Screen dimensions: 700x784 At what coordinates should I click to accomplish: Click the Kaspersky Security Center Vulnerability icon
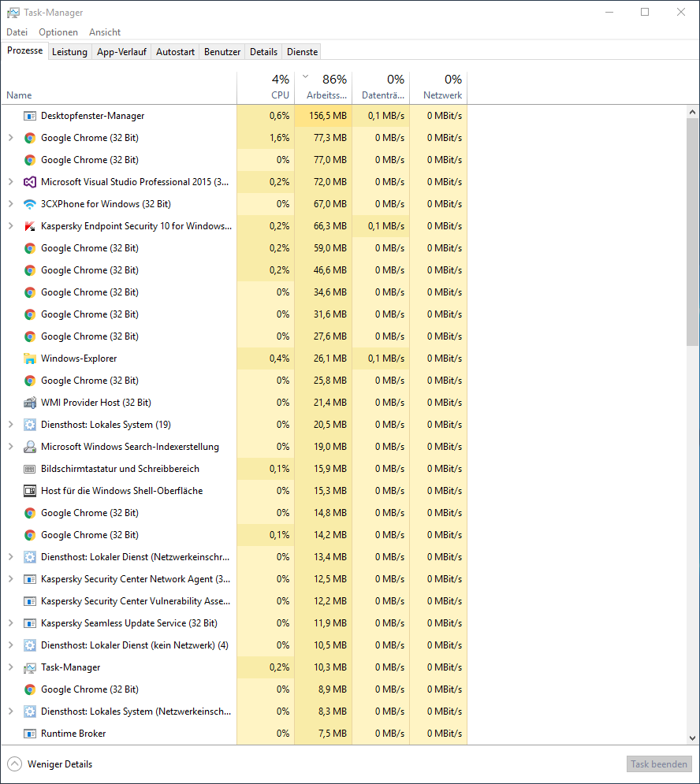tap(30, 601)
